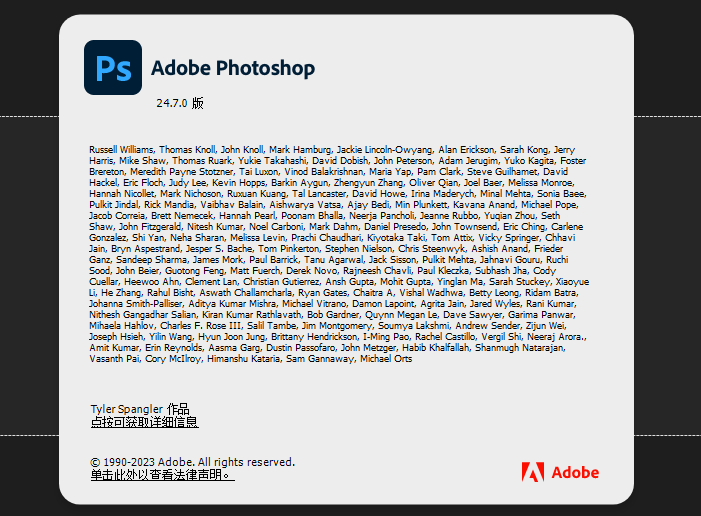This screenshot has width=701, height=516.
Task: Click the 24.7.0 版 version number
Action: (x=180, y=103)
